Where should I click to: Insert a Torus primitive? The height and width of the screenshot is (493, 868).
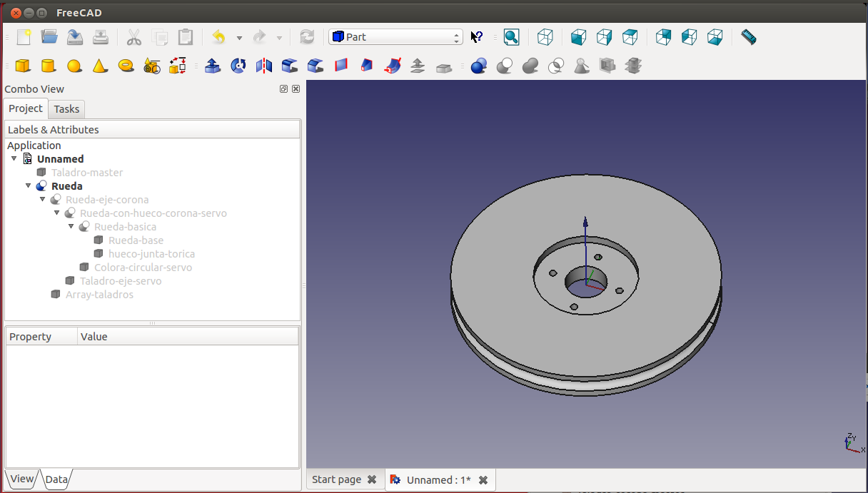coord(126,66)
